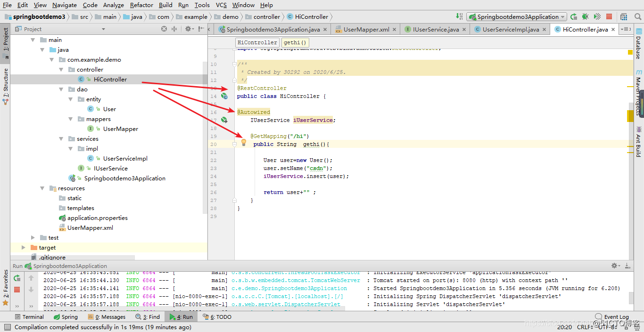Switch to the UserServiceImpl.java editor tab
Screen dimensions: 644x332
510,29
